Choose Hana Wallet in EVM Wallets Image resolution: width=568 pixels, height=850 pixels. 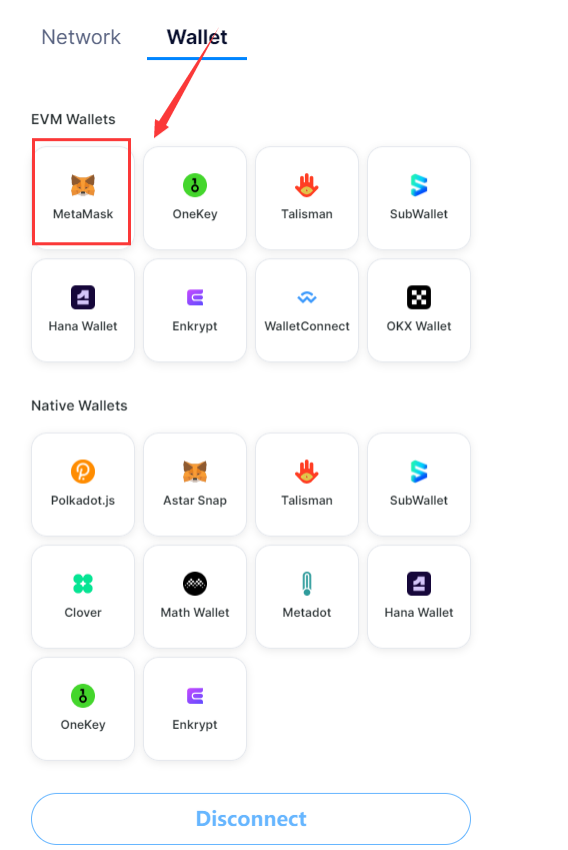click(83, 310)
